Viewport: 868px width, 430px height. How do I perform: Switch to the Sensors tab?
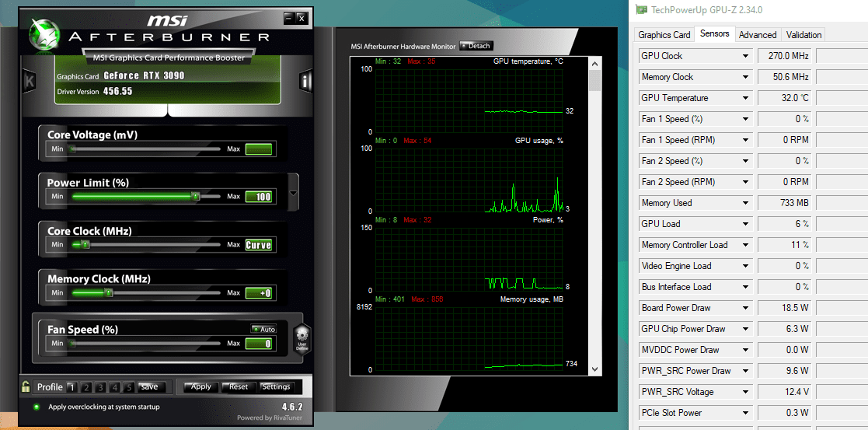coord(715,33)
